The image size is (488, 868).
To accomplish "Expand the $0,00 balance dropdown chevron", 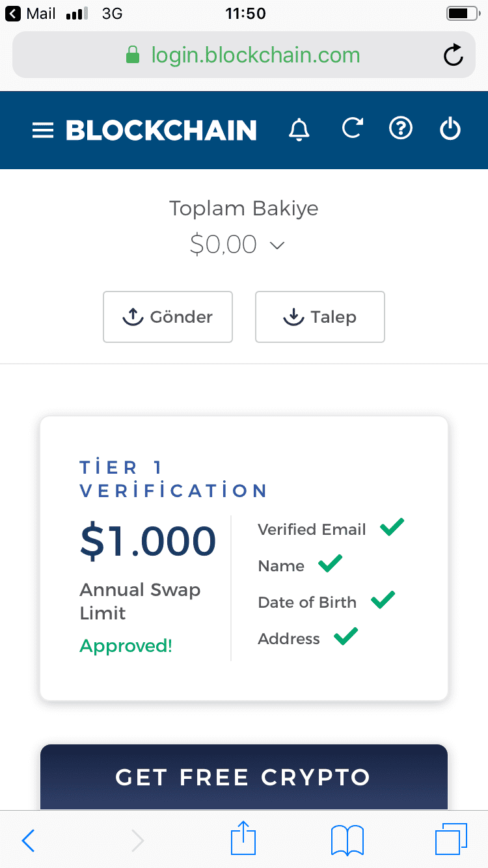I will (x=277, y=246).
